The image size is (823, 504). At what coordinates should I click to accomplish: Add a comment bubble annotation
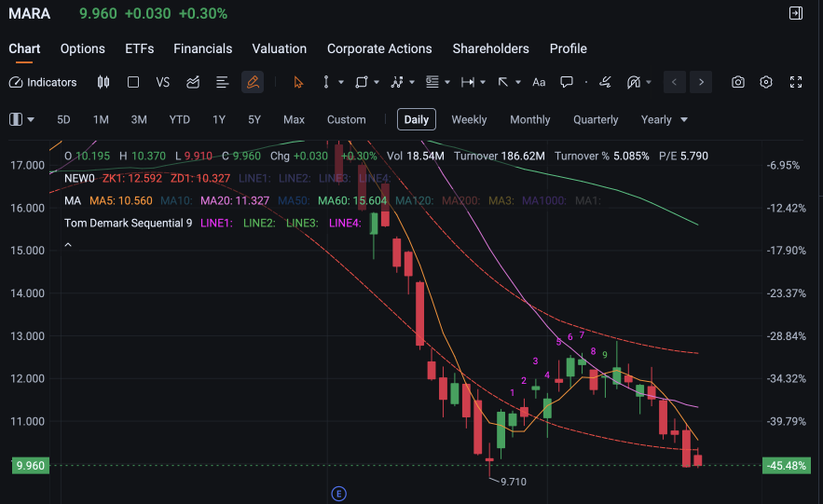coord(567,82)
